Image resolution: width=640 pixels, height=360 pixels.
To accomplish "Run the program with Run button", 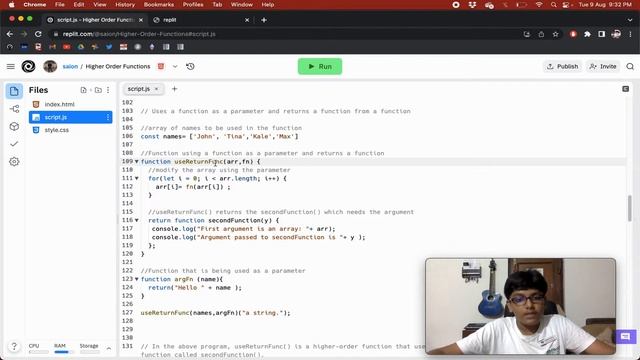I will 320,67.
